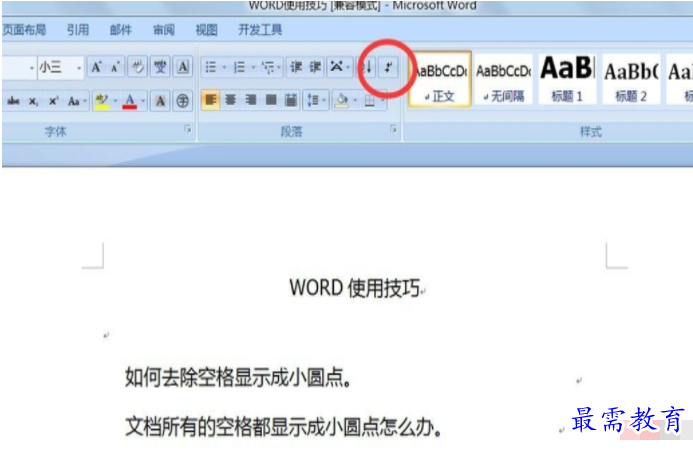Toggle the show/hide paragraph marks button

coord(388,67)
